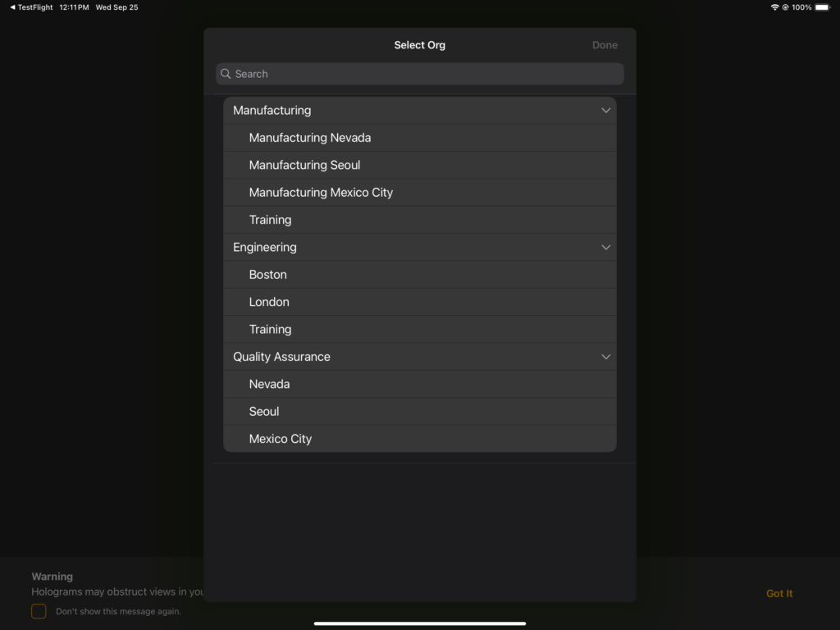Viewport: 840px width, 630px height.
Task: Click inside the Search field
Action: click(419, 74)
